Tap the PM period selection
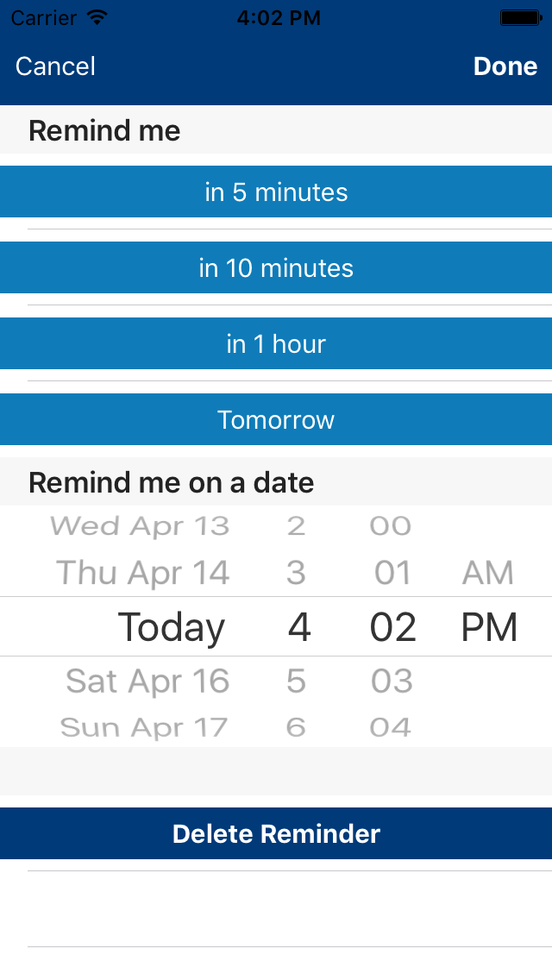 [x=489, y=627]
